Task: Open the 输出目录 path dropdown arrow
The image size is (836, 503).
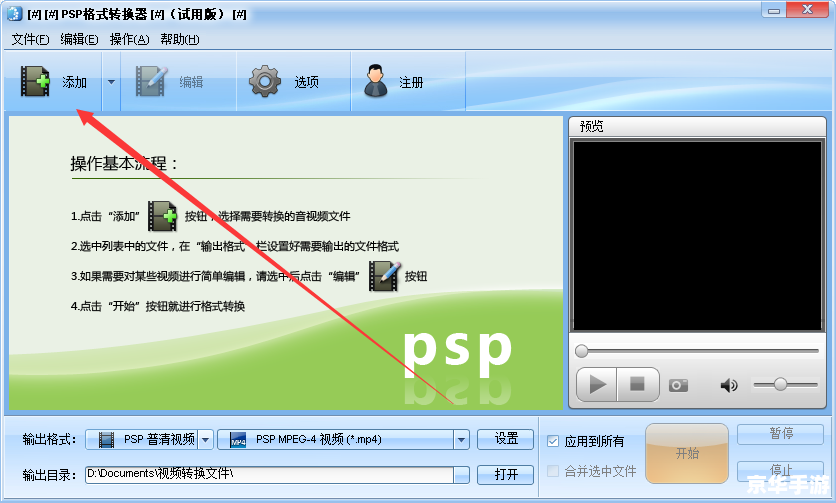Action: click(461, 475)
